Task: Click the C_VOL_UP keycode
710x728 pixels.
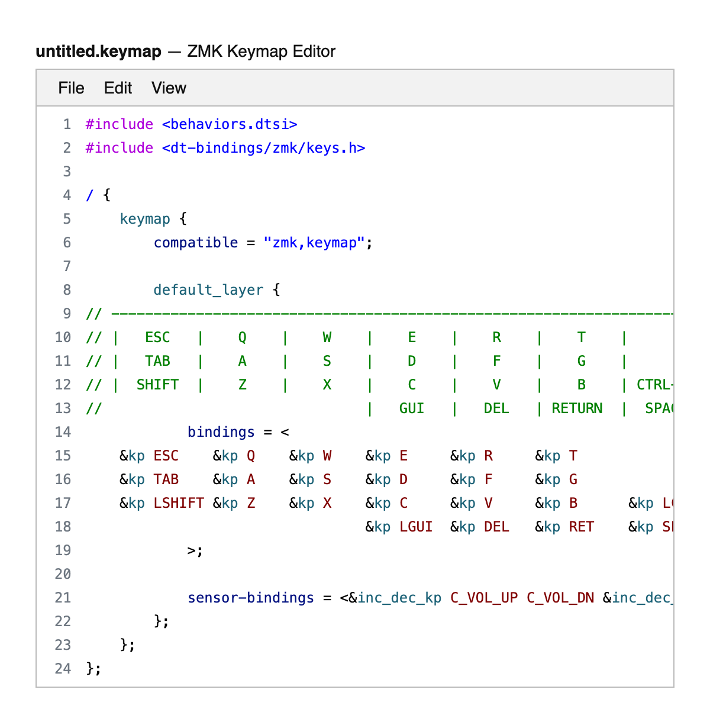Action: [x=483, y=598]
